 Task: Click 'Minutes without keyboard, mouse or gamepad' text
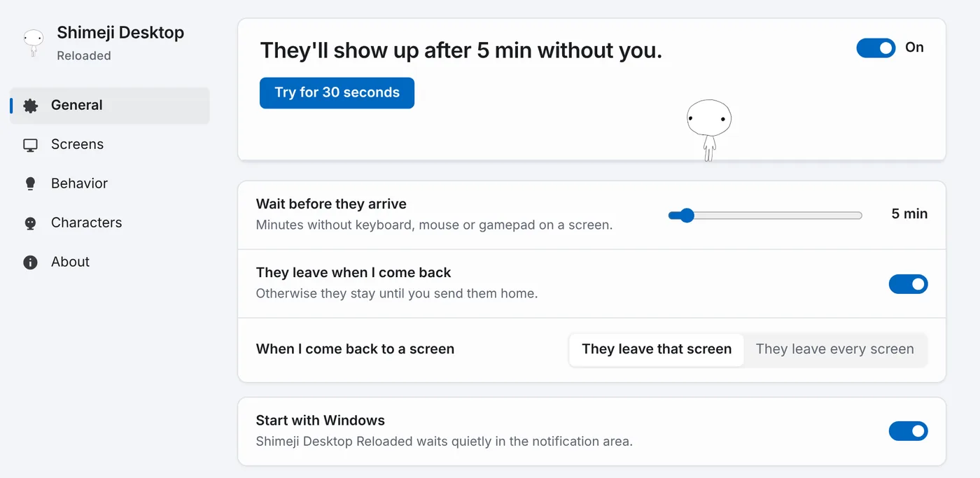434,225
